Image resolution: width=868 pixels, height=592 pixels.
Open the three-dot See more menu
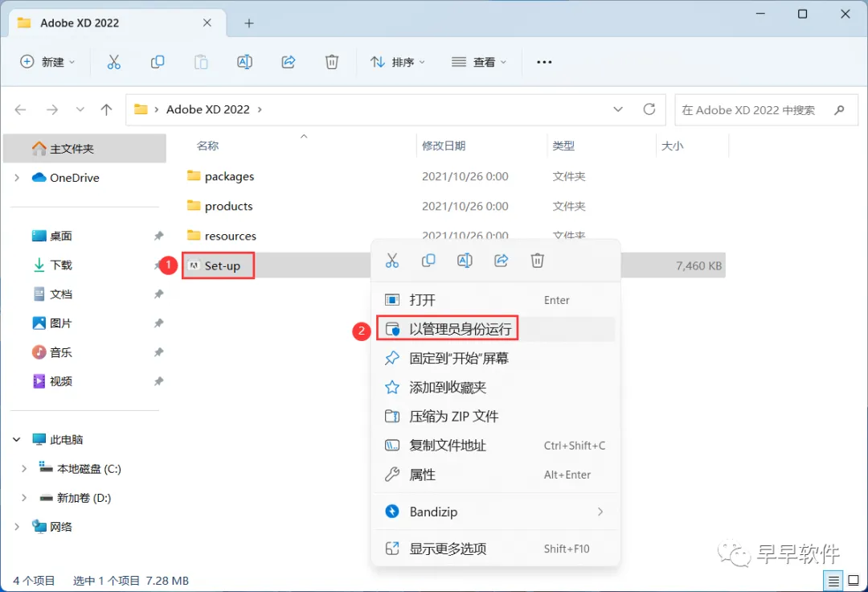click(544, 62)
